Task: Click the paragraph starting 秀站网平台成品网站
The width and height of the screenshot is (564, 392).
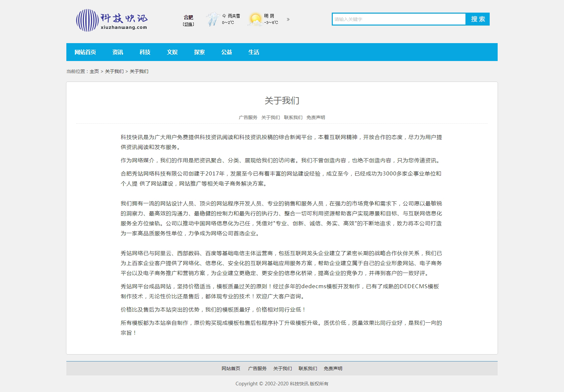Action: point(280,292)
